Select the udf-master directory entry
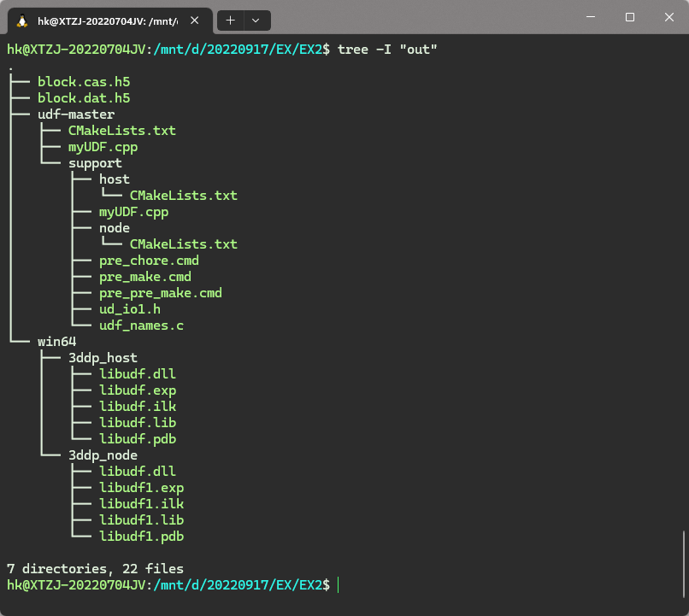This screenshot has height=616, width=689. [76, 114]
